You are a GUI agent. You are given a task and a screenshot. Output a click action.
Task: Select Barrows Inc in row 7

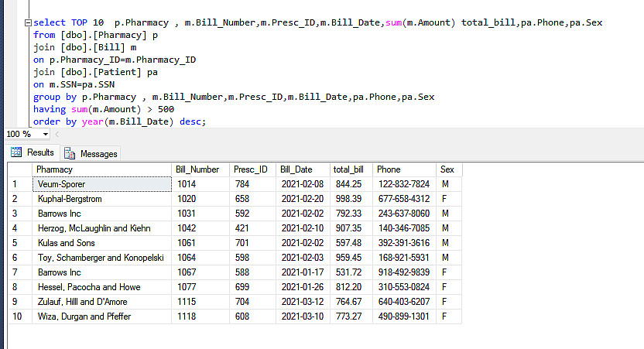click(x=102, y=272)
